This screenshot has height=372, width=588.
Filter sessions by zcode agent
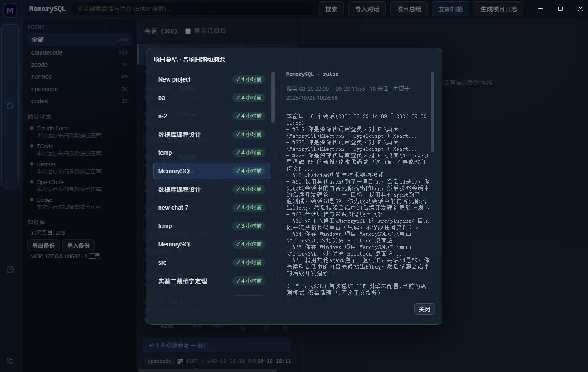click(x=79, y=65)
